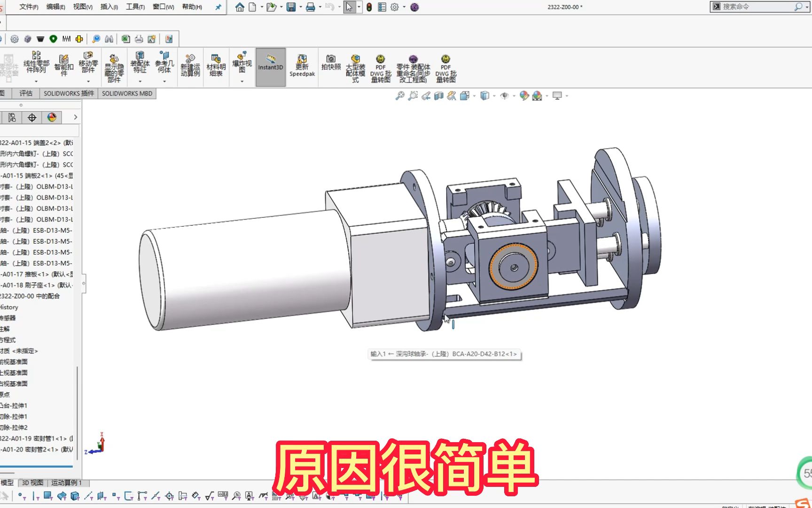This screenshot has height=508, width=812.
Task: Open File Properties list icon
Action: (x=382, y=7)
